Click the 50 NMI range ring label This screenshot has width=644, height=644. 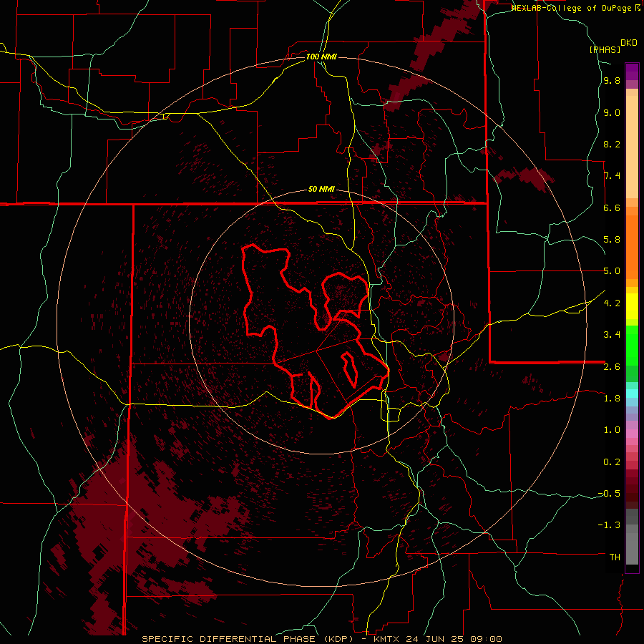tap(321, 189)
